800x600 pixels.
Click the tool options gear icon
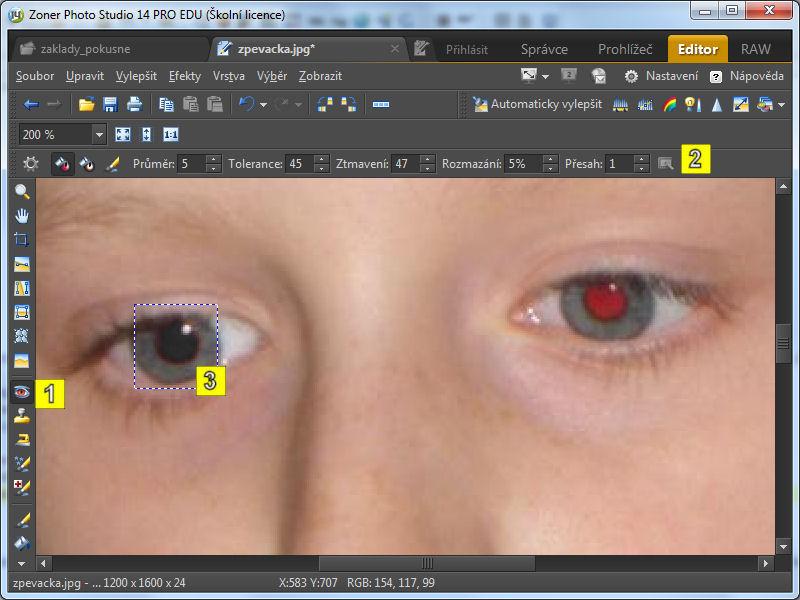pyautogui.click(x=31, y=164)
